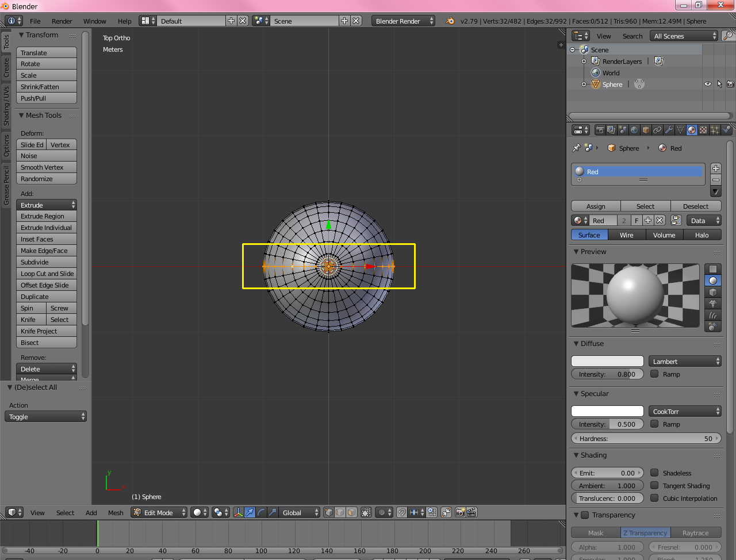Open the Object properties cube tab

coord(646,130)
